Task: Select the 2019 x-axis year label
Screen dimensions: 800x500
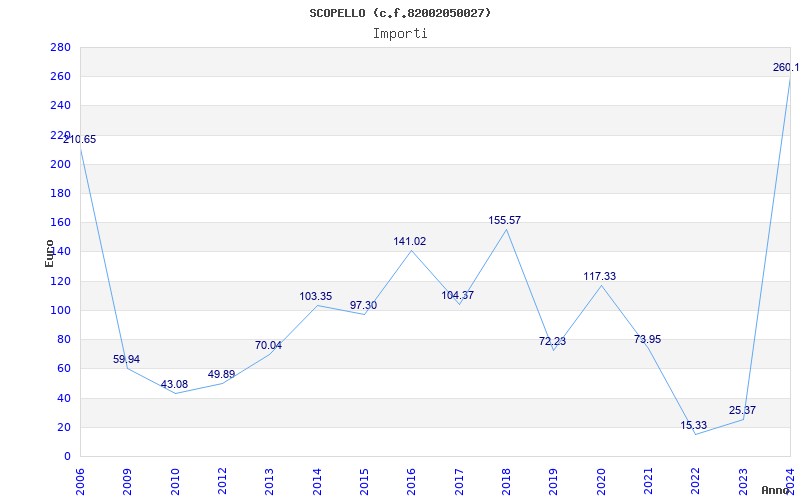Action: click(x=554, y=482)
